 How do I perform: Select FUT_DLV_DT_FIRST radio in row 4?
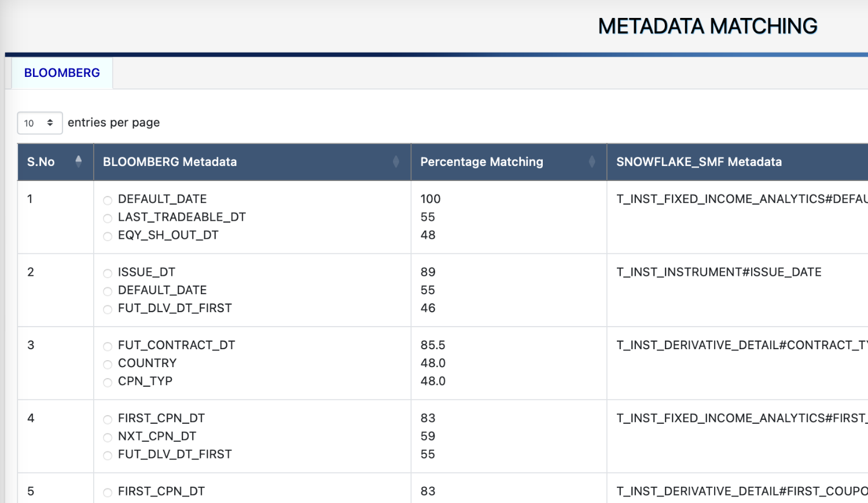(108, 456)
